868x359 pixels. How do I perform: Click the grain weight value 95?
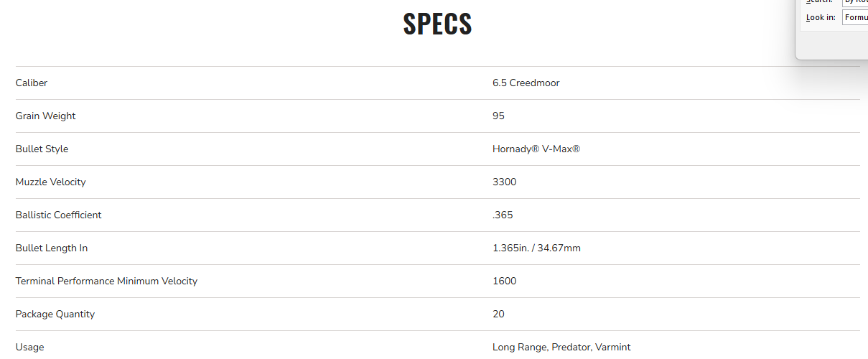pos(498,116)
